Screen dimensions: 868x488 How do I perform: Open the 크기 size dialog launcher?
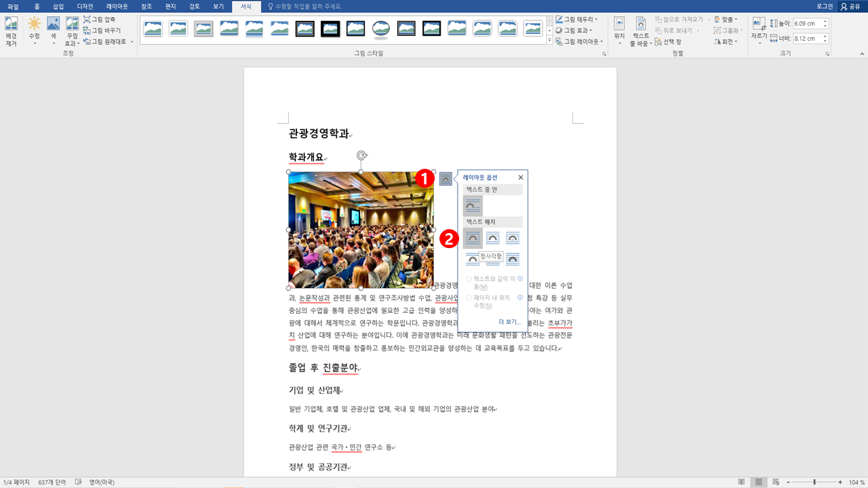point(827,54)
